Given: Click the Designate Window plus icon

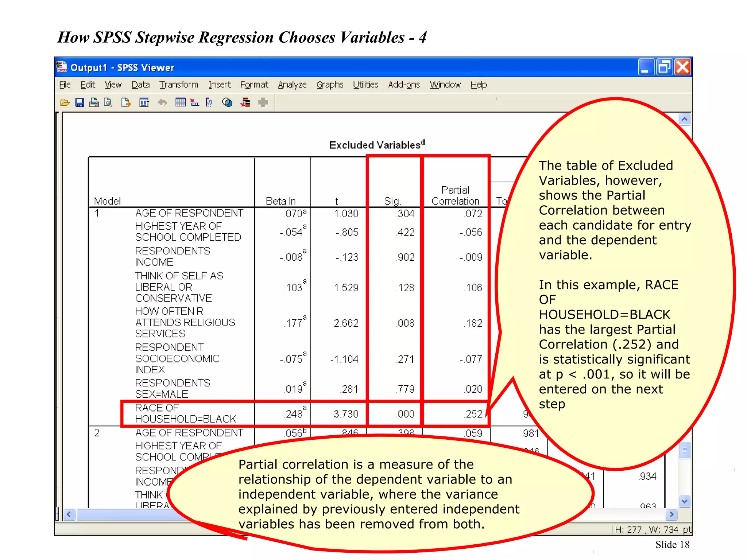Looking at the screenshot, I should pos(263,102).
